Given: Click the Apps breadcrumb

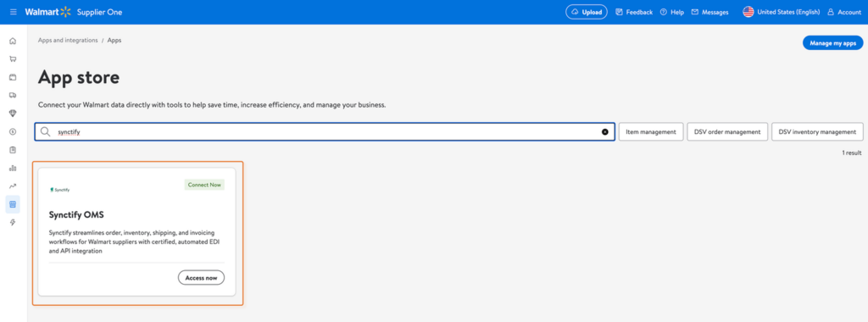Looking at the screenshot, I should 114,41.
